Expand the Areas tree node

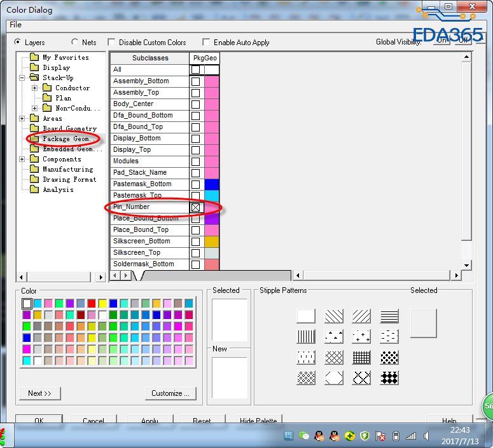coord(22,118)
